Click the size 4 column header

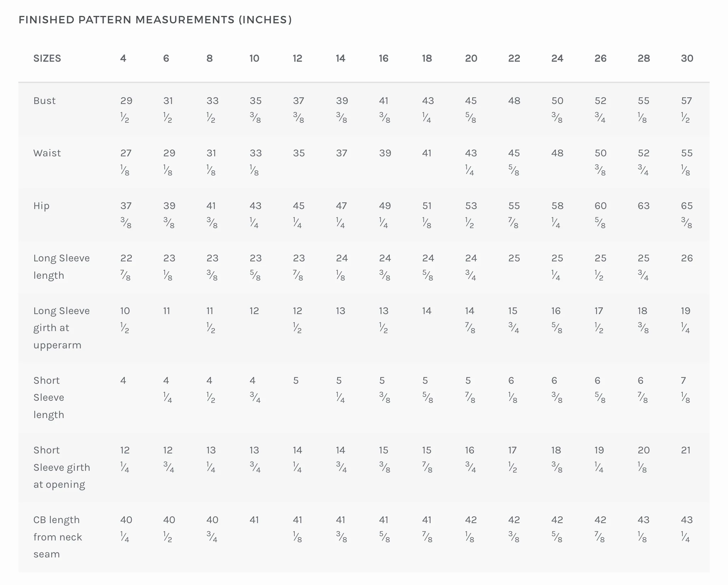point(123,58)
